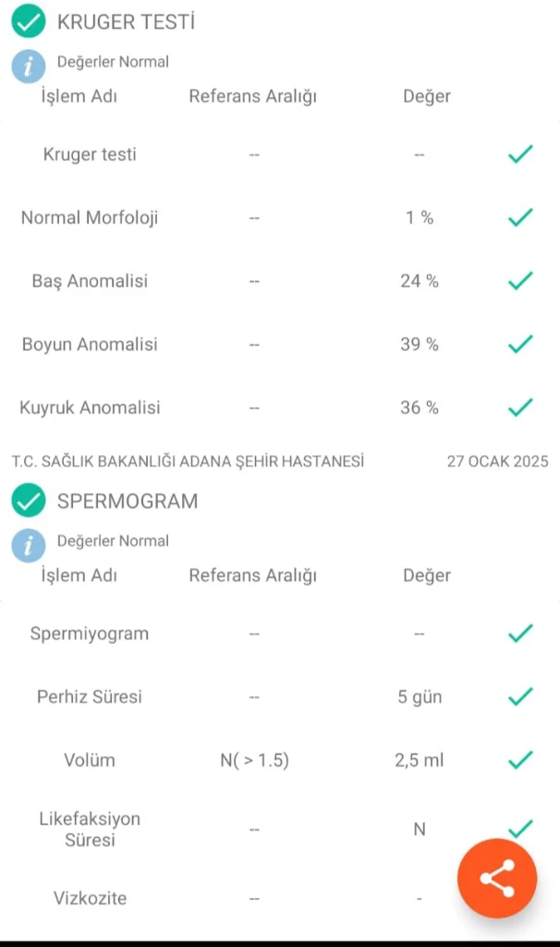560x947 pixels.
Task: Tap the checkmark on Baş Anomalisi row
Action: click(520, 281)
